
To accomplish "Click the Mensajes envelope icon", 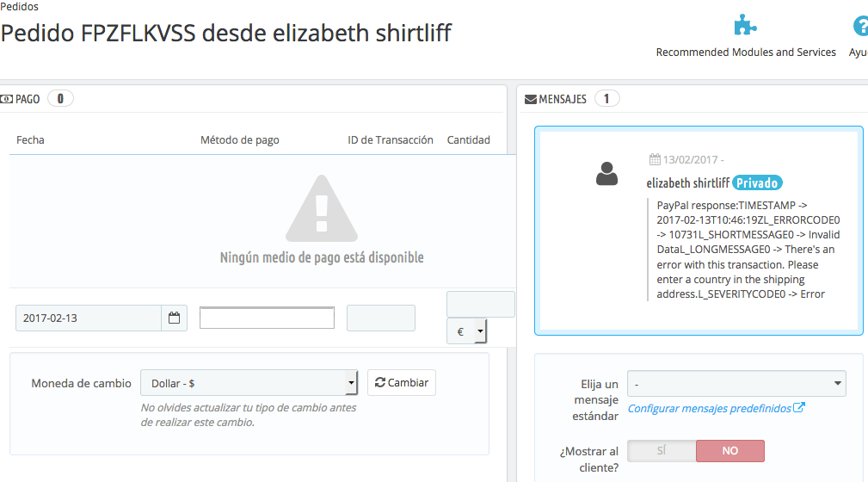I will coord(530,99).
